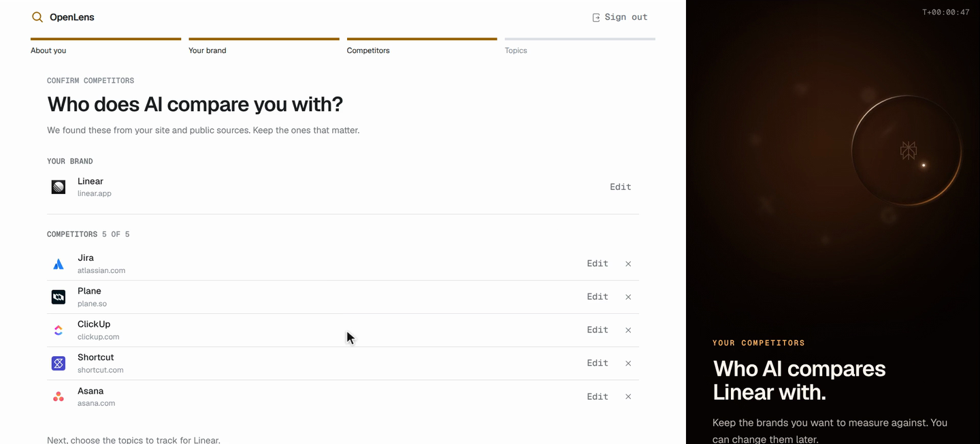The image size is (980, 444).
Task: Click the Shortcut logo icon
Action: click(59, 364)
